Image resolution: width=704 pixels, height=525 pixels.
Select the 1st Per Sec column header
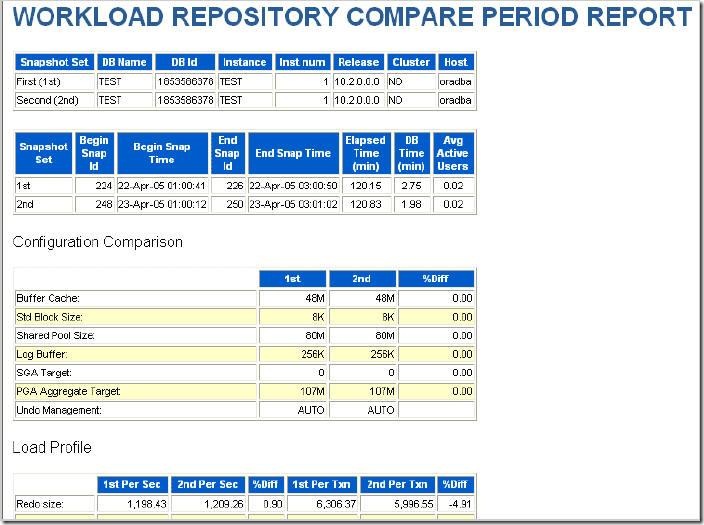(x=132, y=485)
